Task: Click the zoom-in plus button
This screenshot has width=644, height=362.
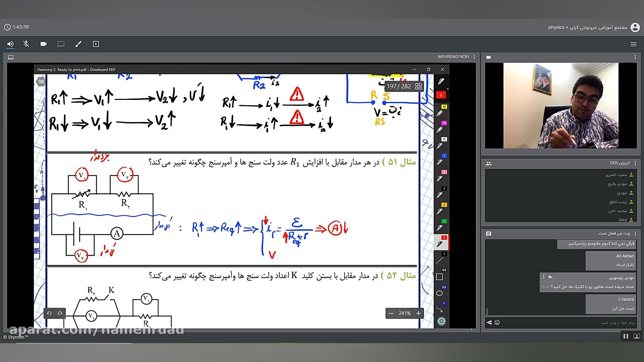Action: point(418,313)
